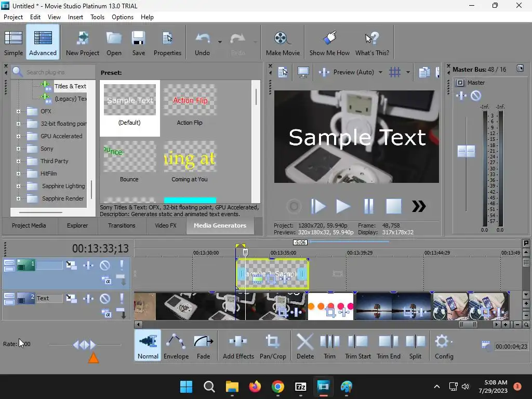Select the Normal edit tool
The width and height of the screenshot is (532, 399).
click(148, 345)
